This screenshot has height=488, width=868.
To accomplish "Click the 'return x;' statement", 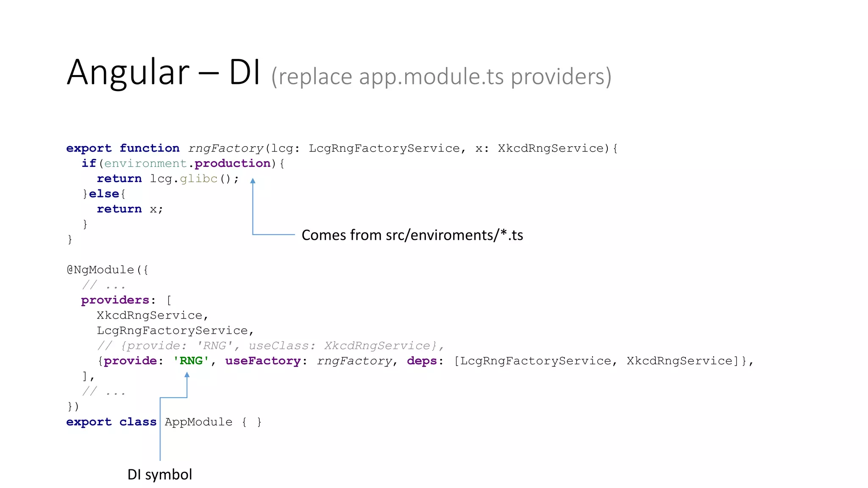I will pos(129,209).
